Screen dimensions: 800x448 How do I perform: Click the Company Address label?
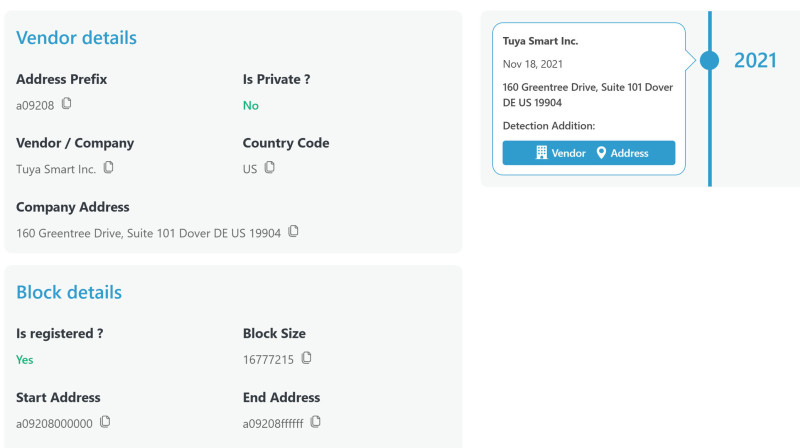pyautogui.click(x=73, y=207)
